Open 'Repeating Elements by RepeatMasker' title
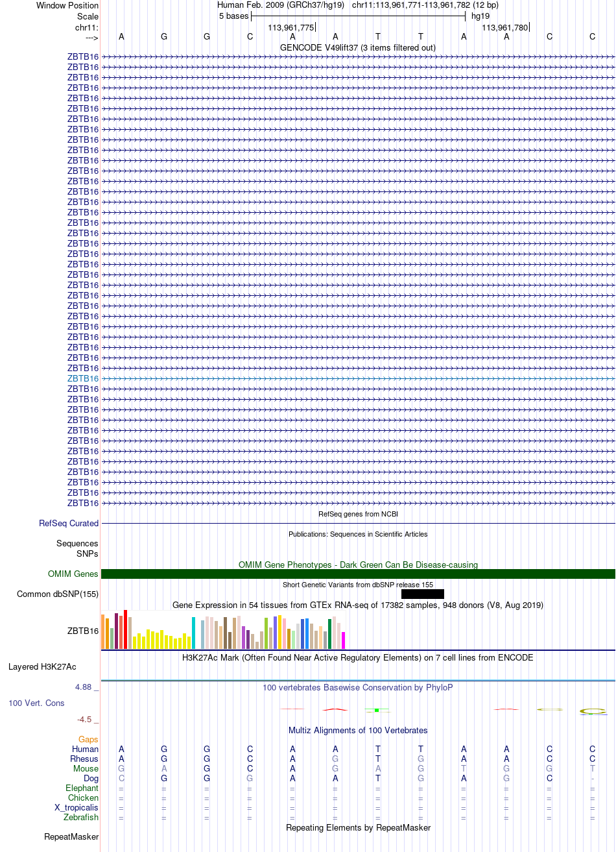 tap(358, 827)
